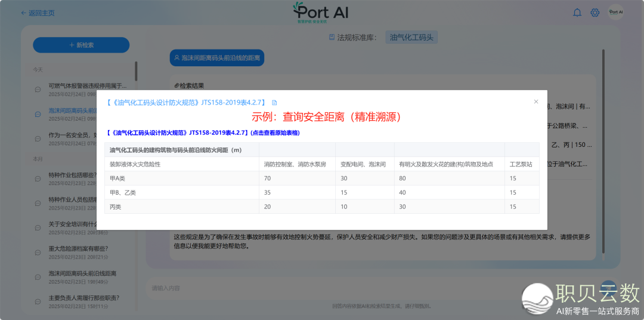Open the JTS158-2019表4.2.7 title link

(186, 103)
